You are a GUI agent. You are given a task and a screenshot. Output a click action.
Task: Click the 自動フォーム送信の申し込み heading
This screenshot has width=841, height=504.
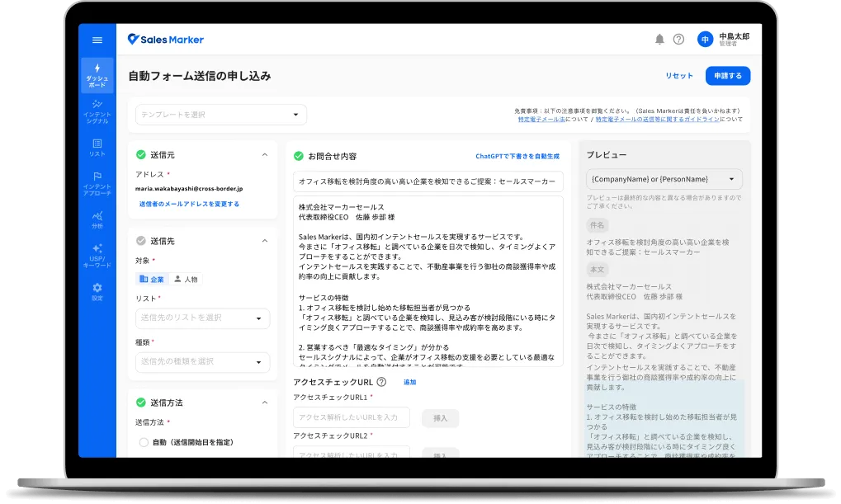200,76
